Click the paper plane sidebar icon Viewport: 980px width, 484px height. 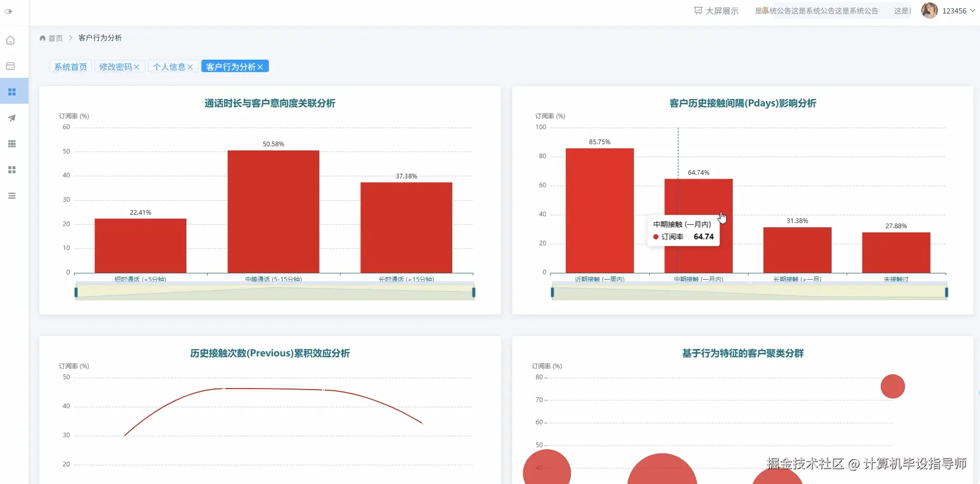click(12, 118)
